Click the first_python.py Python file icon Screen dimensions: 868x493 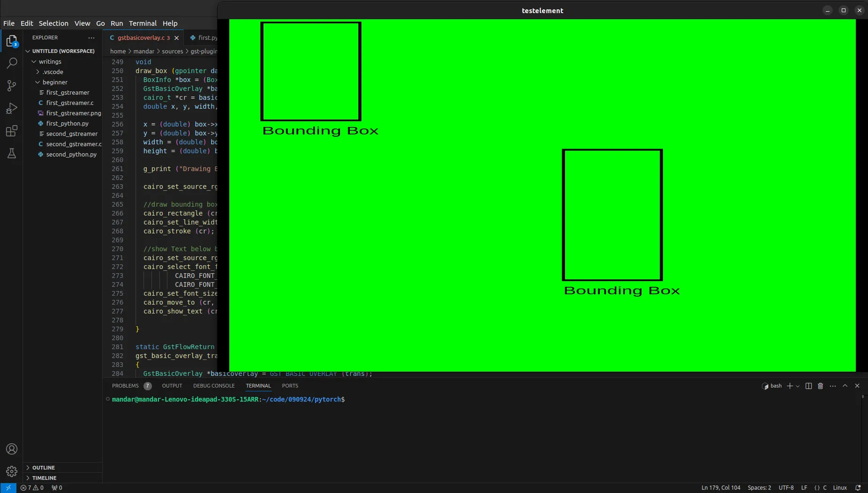click(41, 123)
